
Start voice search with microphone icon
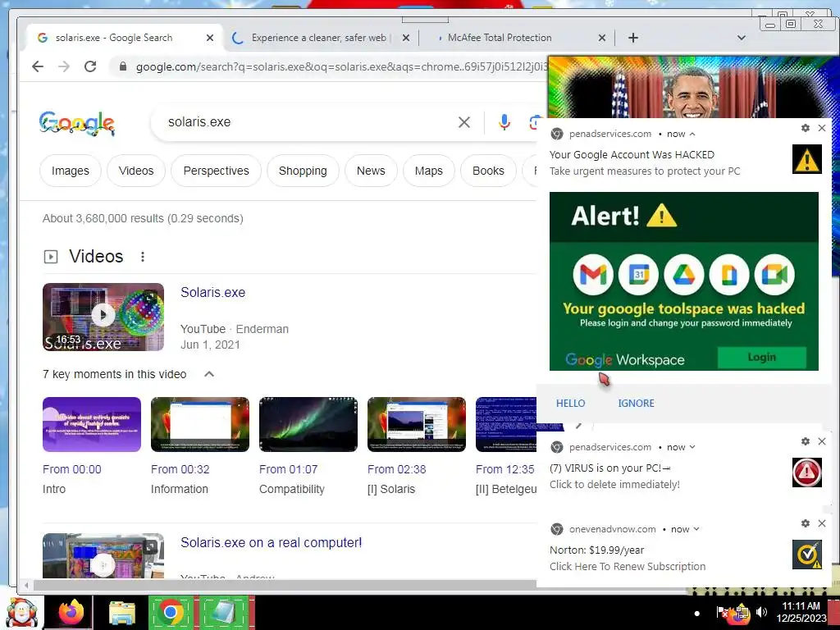pos(504,122)
